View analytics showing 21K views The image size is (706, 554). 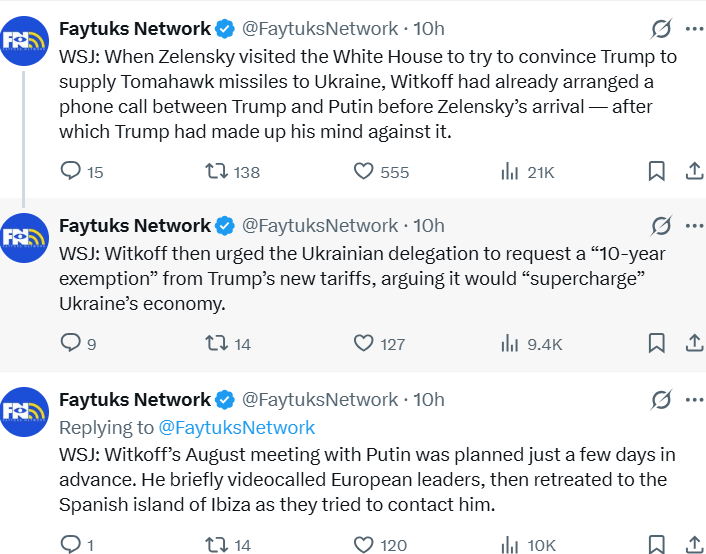pyautogui.click(x=510, y=171)
